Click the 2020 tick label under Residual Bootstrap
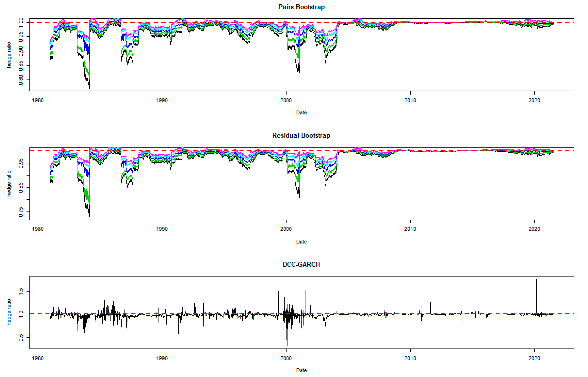This screenshot has width=588, height=377. 534,229
